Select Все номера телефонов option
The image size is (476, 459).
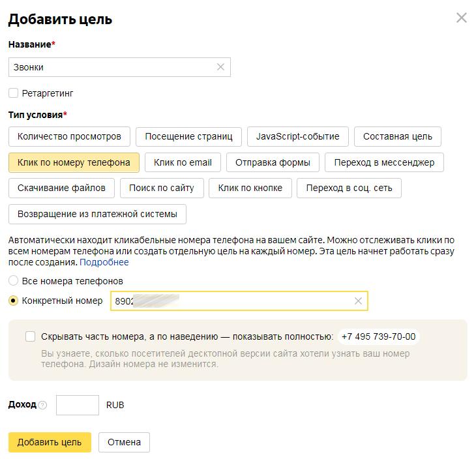[x=14, y=281]
